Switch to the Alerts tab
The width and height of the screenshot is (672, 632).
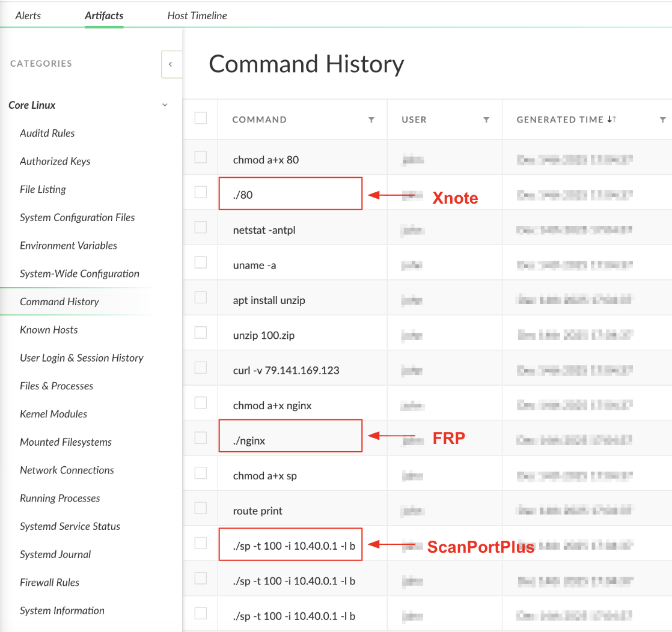[28, 16]
